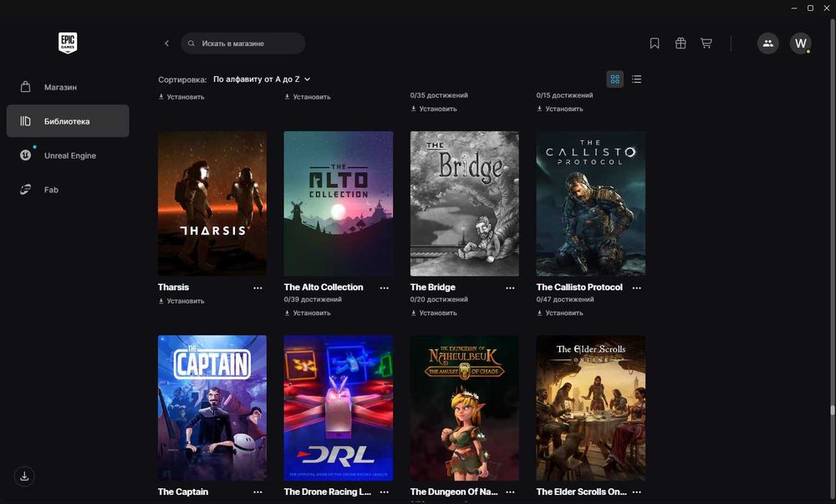Expand the sorting dropdown "По алфавиту от A до Z"

tap(262, 79)
